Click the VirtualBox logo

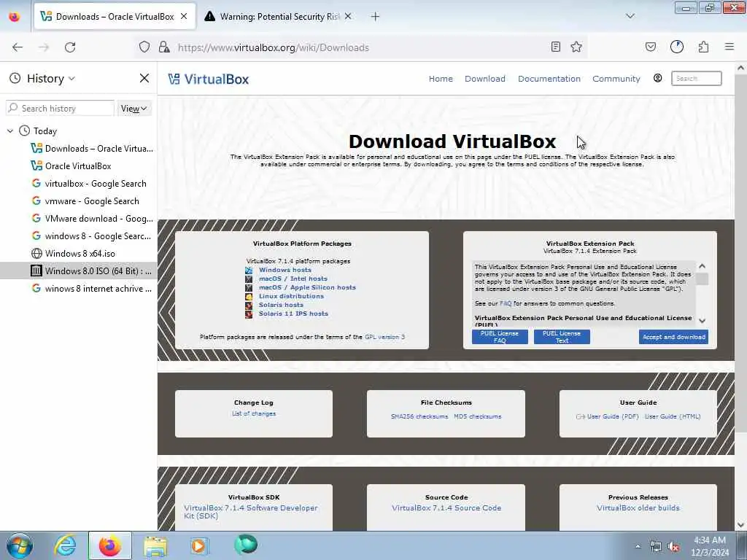click(x=208, y=79)
